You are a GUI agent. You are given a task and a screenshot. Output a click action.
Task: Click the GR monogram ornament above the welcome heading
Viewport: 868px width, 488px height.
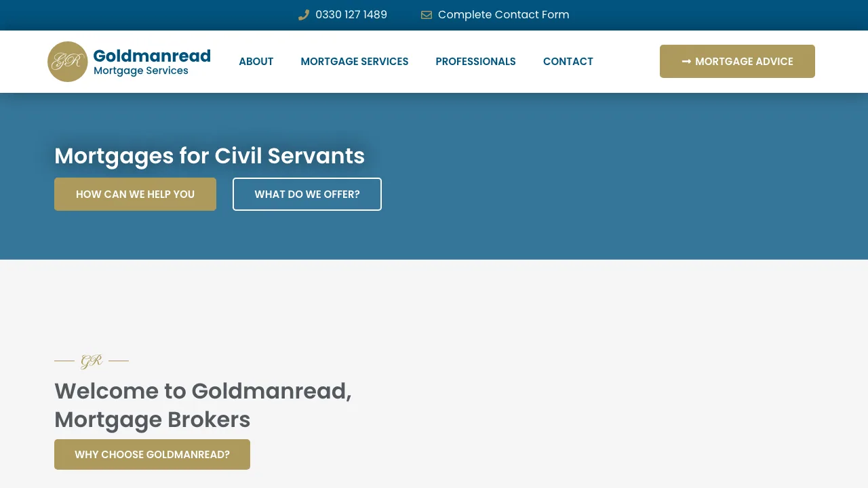coord(92,361)
